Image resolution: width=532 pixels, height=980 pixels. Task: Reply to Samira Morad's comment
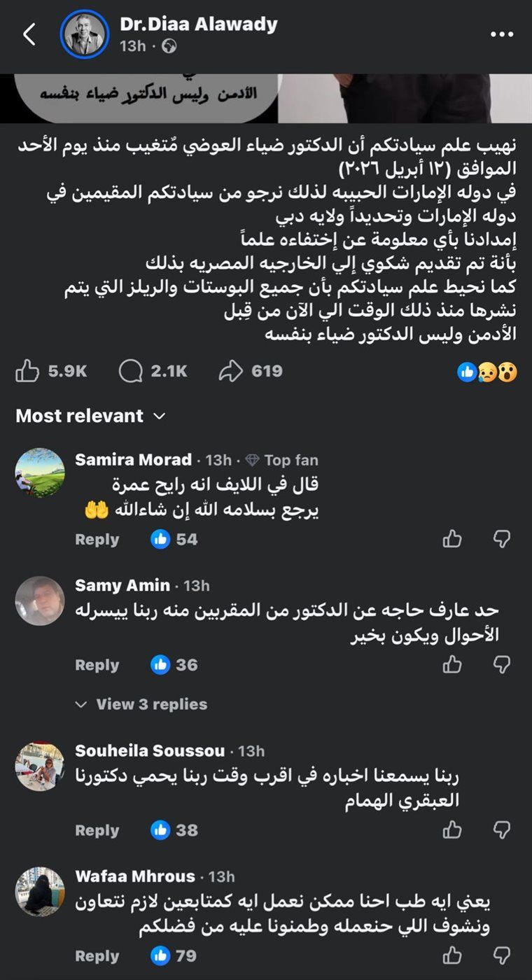coord(97,539)
